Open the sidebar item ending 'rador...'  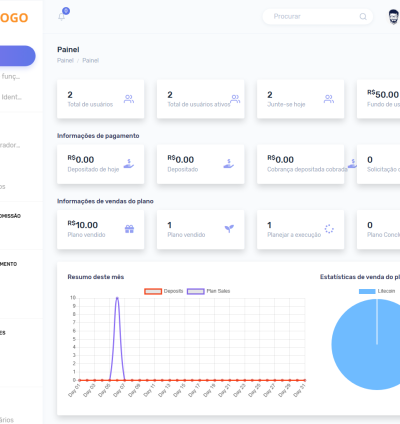point(10,145)
